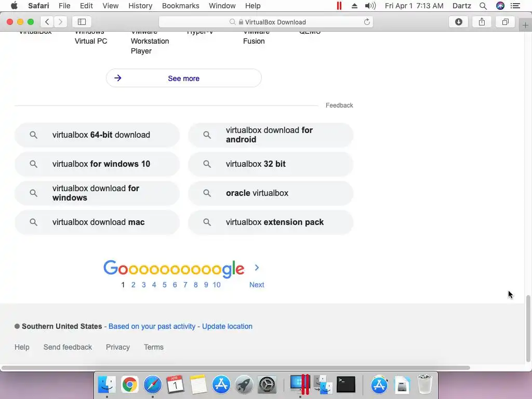Open the Share button in Safari toolbar
The width and height of the screenshot is (532, 399).
[482, 22]
